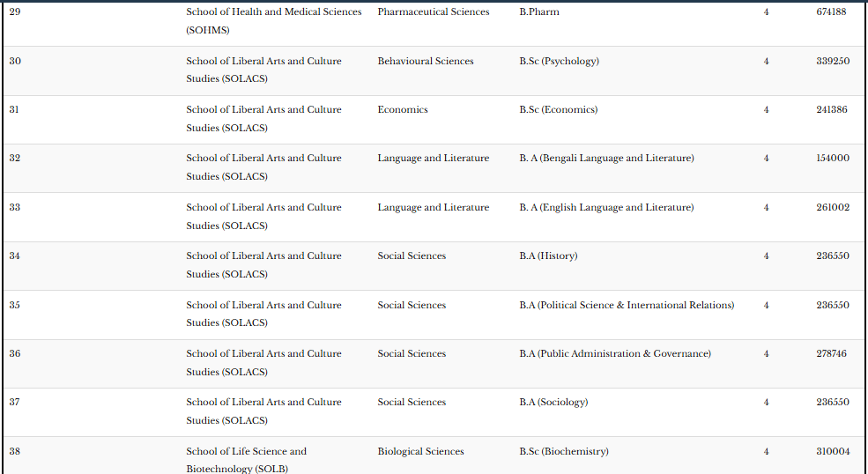Screen dimensions: 868x474
Task: Click the Biological Sciences department text
Action: (x=420, y=452)
